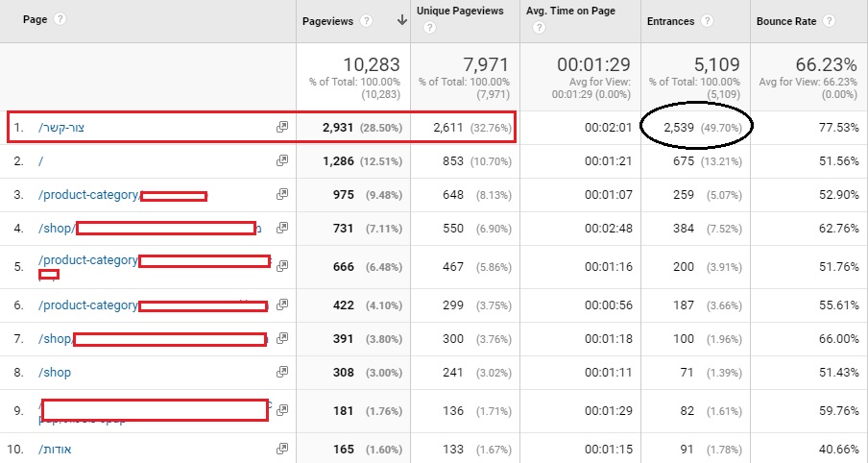
Task: Click the Pageviews sort descending arrow
Action: [401, 20]
